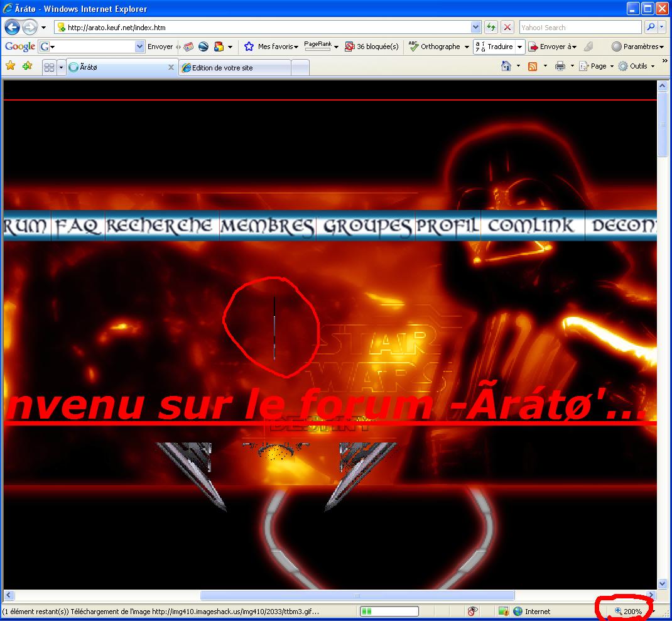Click the Google toolbar logo
Viewport: 672px width, 621px height.
click(19, 47)
